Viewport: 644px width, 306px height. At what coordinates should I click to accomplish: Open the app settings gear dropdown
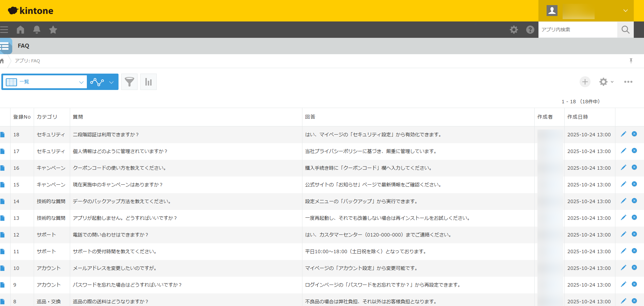[x=606, y=82]
